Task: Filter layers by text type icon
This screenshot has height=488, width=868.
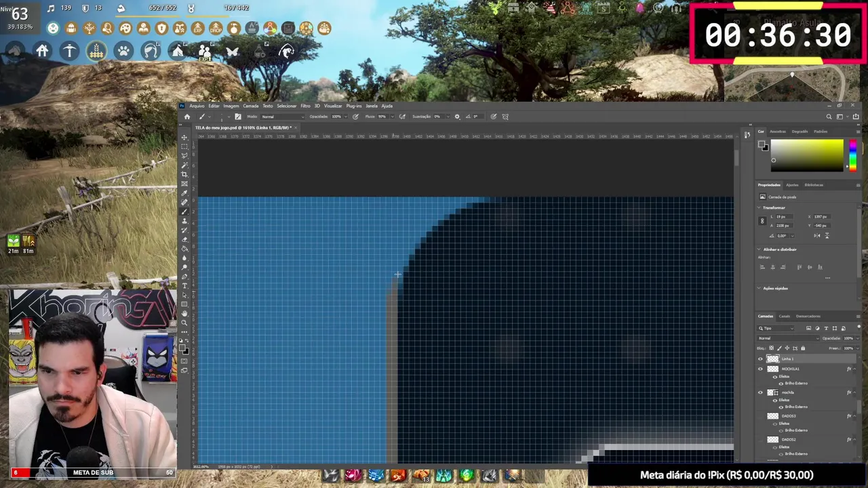Action: click(x=826, y=328)
